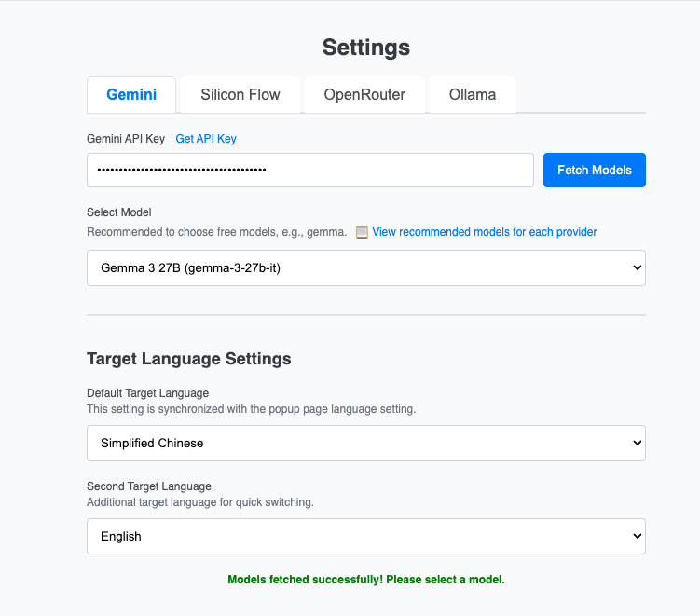Open View recommended models for each provider
The image size is (700, 616).
click(x=485, y=232)
